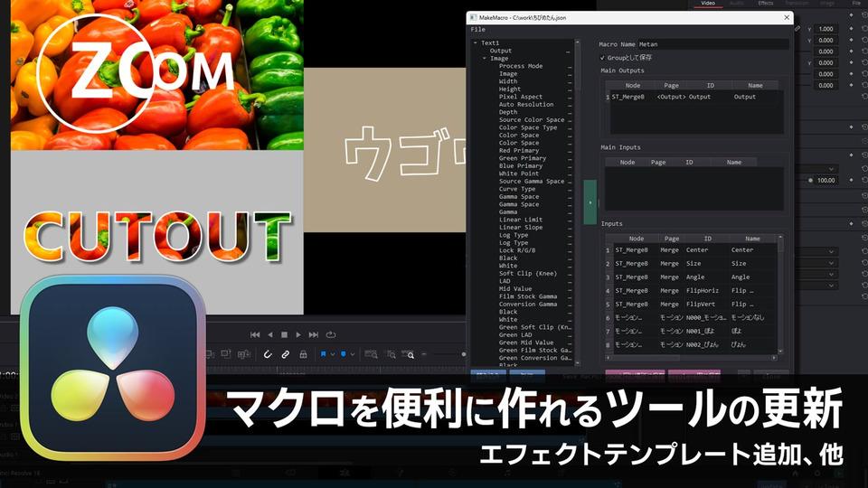Select Red Primary in the tree
This screenshot has width=868, height=488.
(x=519, y=151)
